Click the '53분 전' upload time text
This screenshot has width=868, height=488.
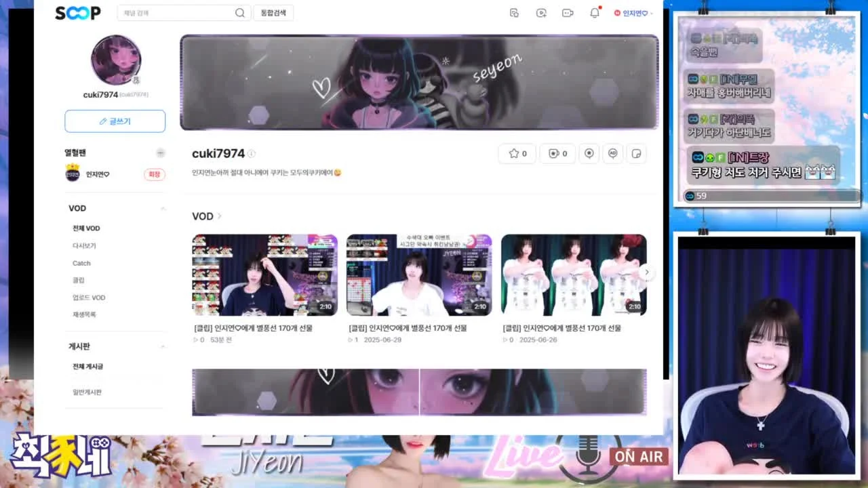pos(221,340)
